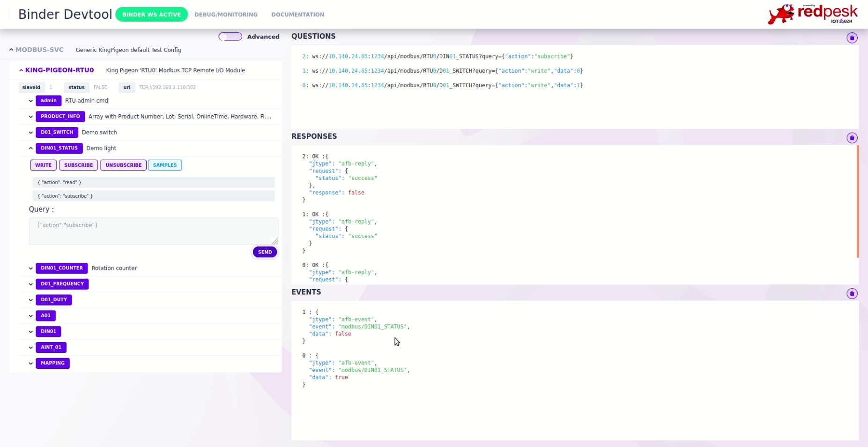
Task: Select question 1 D01_SWITCH write data 0
Action: coord(442,71)
